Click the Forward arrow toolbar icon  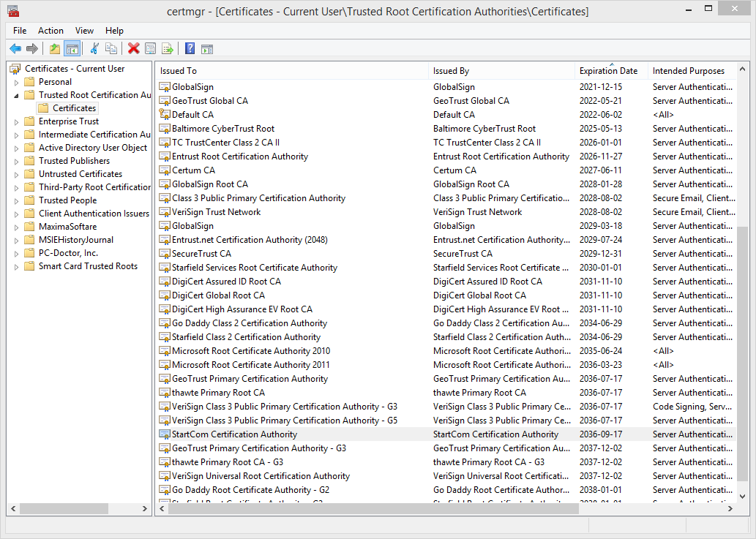[x=32, y=49]
